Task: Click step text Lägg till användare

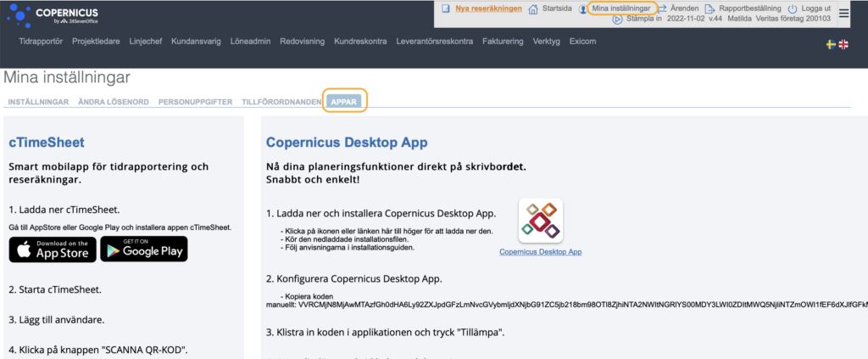Action: coord(57,320)
